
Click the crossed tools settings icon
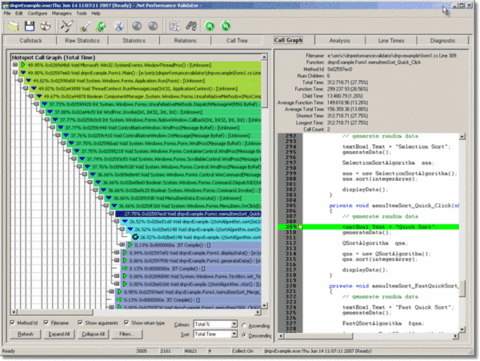click(x=67, y=26)
